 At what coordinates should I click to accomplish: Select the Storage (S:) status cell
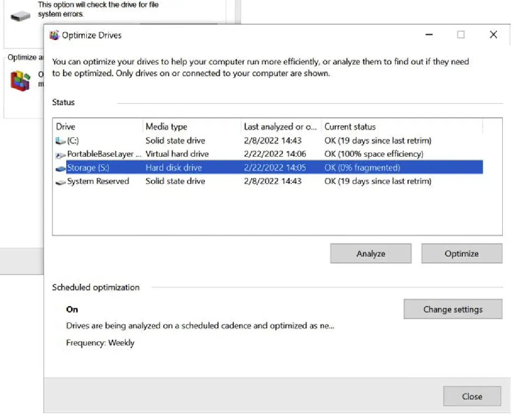pyautogui.click(x=362, y=168)
